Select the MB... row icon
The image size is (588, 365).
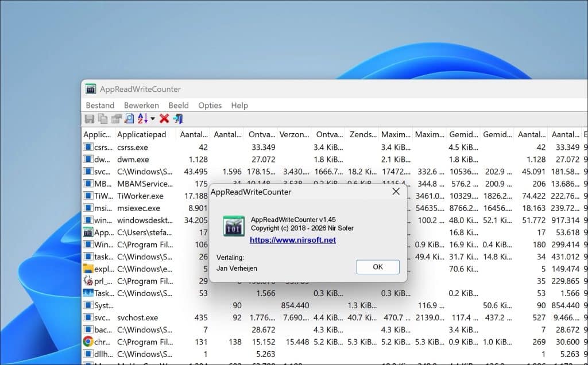pyautogui.click(x=88, y=183)
